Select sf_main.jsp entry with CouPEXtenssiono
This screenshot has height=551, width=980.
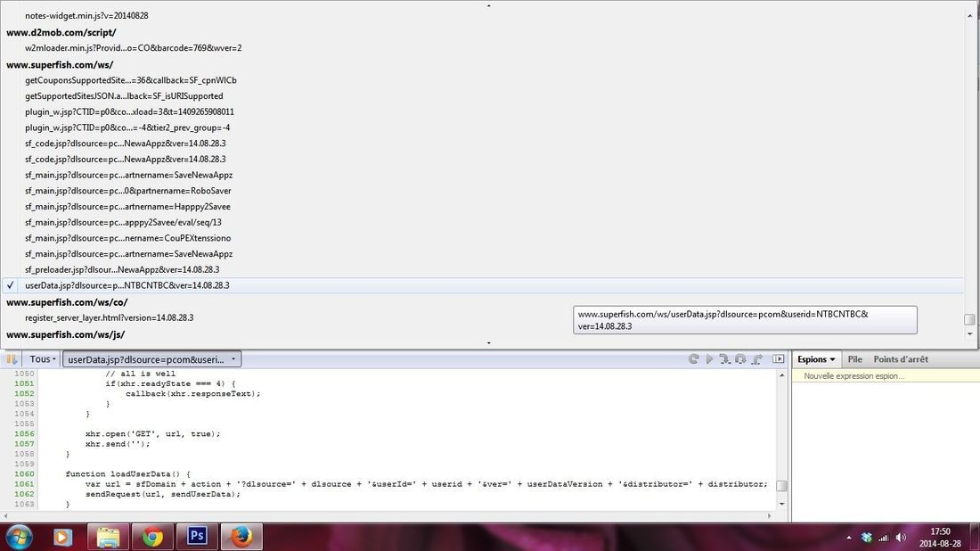pyautogui.click(x=128, y=238)
